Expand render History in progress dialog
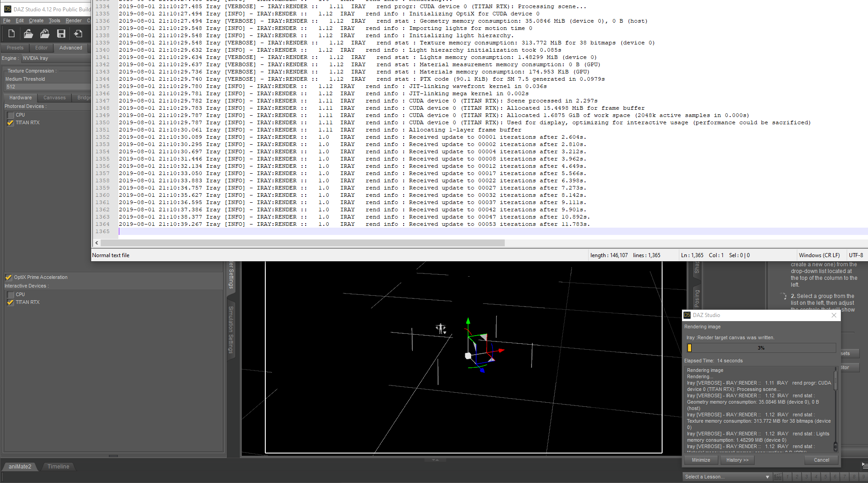 (737, 460)
